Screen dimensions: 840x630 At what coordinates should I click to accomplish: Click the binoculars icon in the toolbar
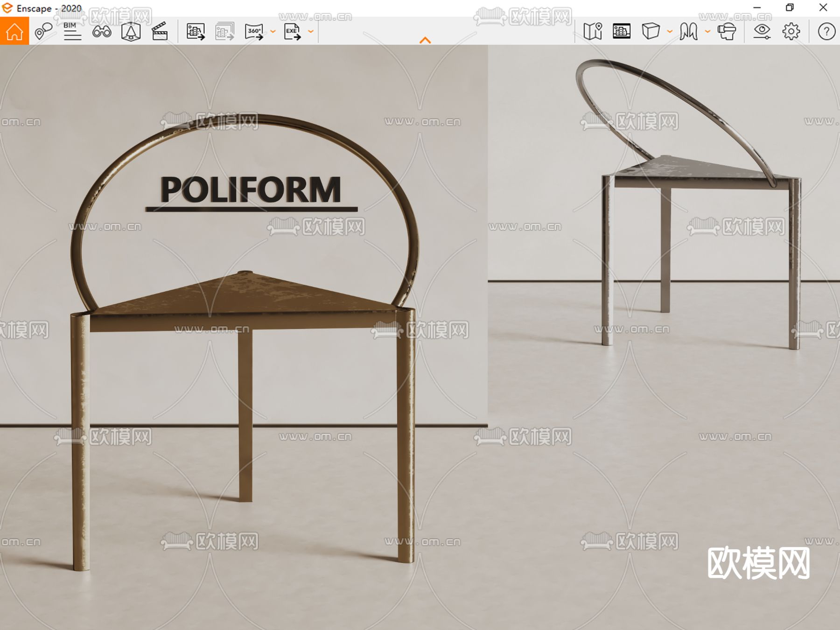click(102, 31)
